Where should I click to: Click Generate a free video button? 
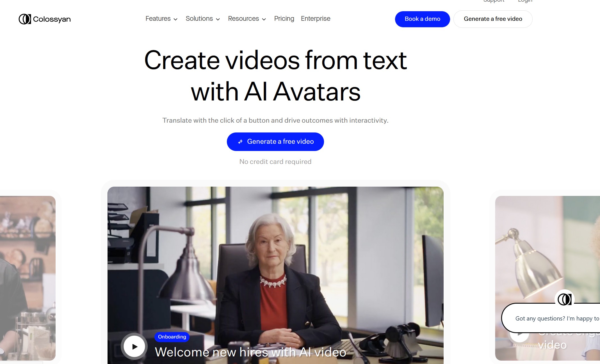[x=275, y=141]
